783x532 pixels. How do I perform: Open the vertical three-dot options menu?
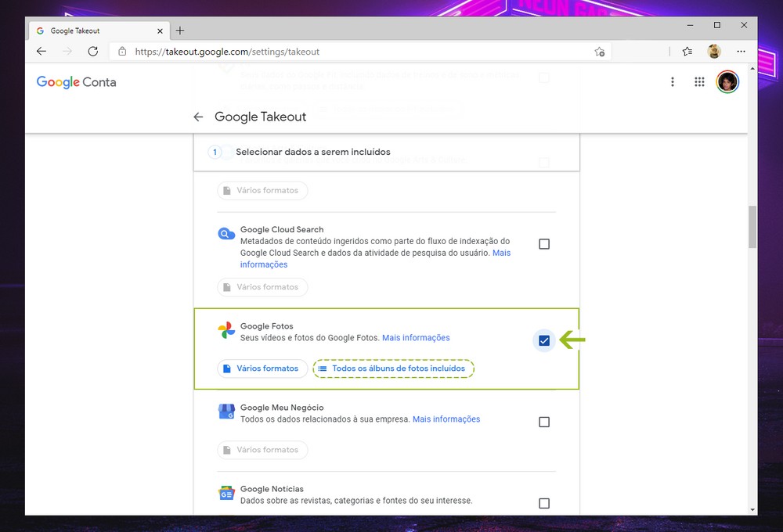(x=672, y=82)
